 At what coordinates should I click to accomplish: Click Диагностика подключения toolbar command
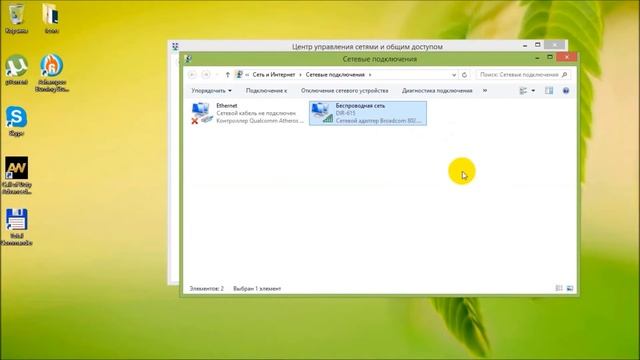[437, 91]
